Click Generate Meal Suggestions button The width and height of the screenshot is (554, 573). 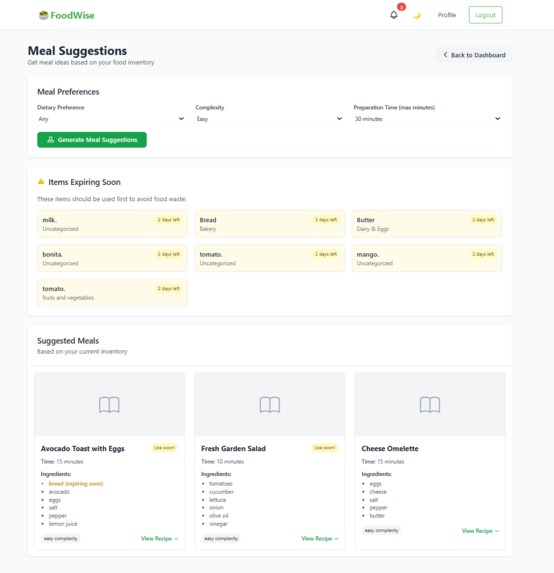[x=92, y=140]
